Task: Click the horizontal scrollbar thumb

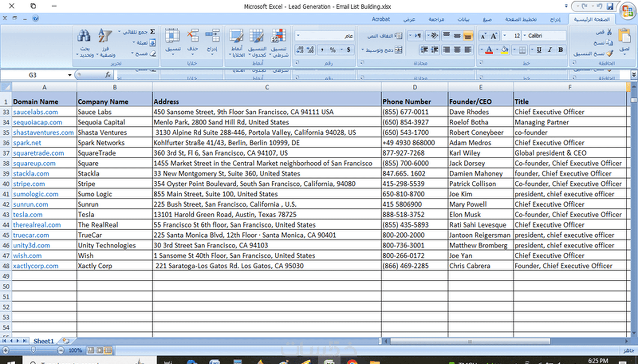Action: [x=471, y=341]
